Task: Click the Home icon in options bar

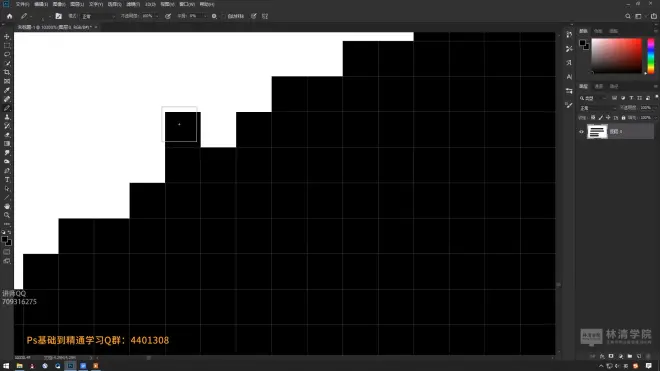Action: pos(10,16)
